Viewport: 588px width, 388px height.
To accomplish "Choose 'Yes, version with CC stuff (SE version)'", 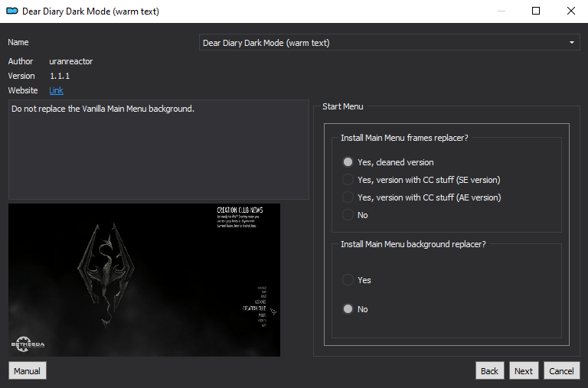I will coord(422,180).
